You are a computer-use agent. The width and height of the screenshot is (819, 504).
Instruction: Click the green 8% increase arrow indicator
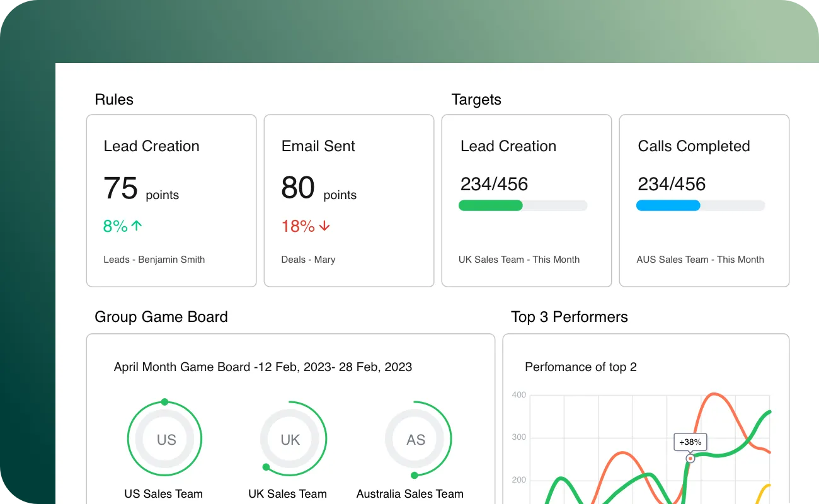(x=122, y=226)
